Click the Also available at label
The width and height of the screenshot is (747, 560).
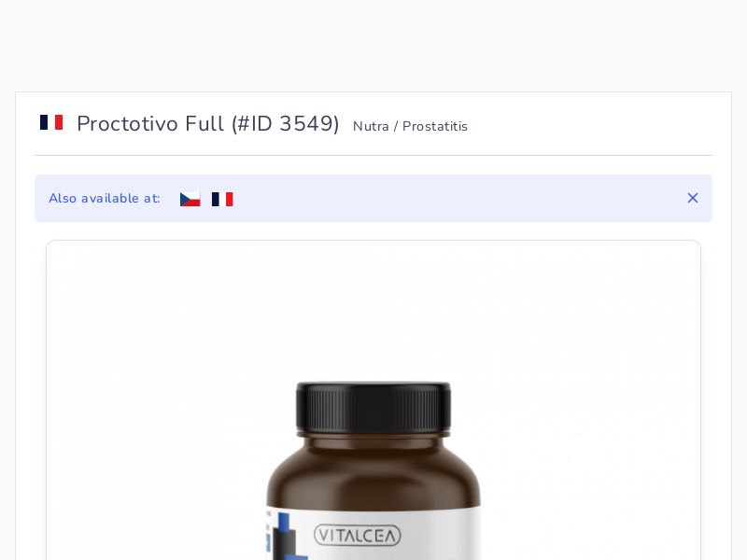point(105,198)
